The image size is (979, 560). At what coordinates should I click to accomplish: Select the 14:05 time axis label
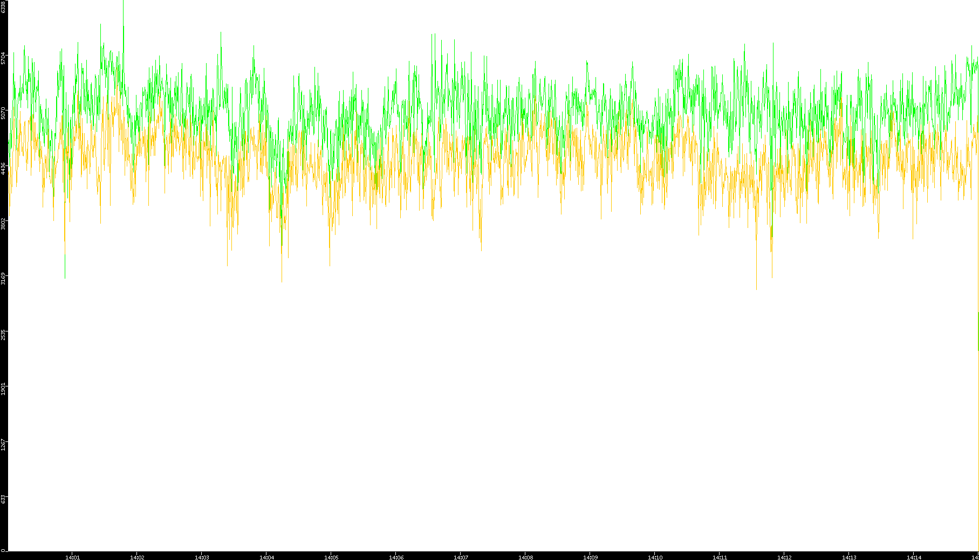pos(331,557)
